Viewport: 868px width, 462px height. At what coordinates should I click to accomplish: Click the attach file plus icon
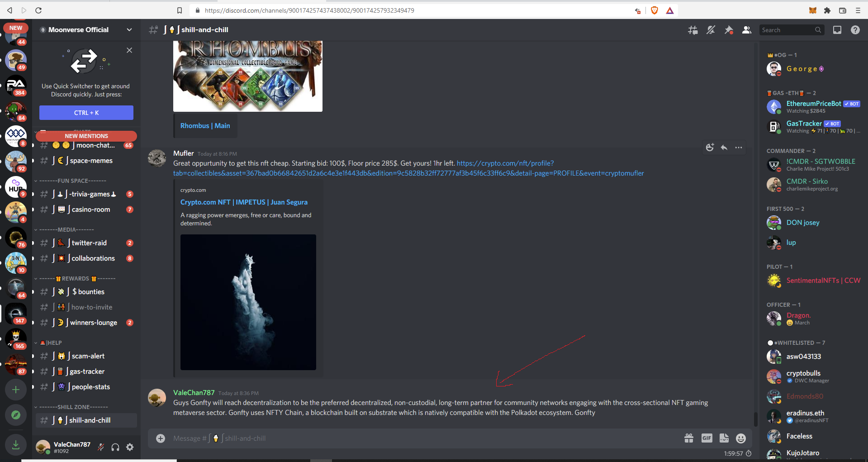click(x=161, y=438)
